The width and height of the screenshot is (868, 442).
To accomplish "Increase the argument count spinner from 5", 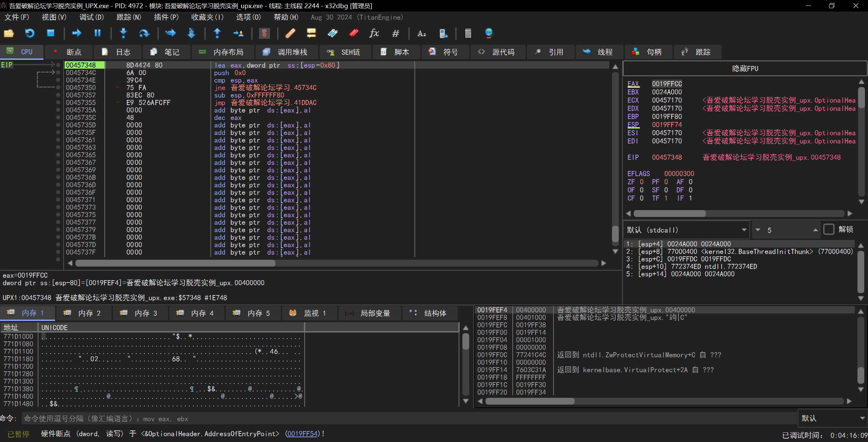I will pyautogui.click(x=815, y=230).
